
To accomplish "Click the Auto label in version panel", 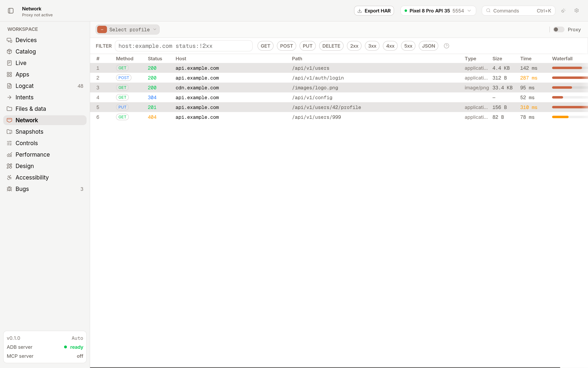I will [77, 338].
